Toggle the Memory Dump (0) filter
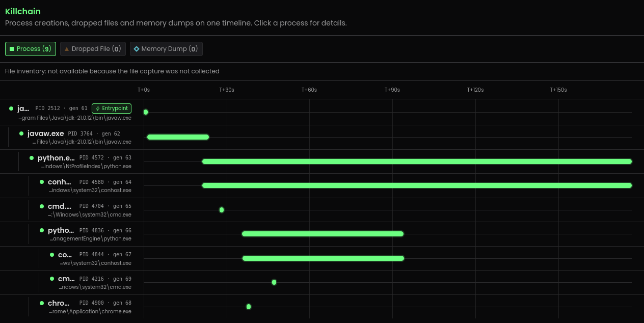 coord(166,49)
